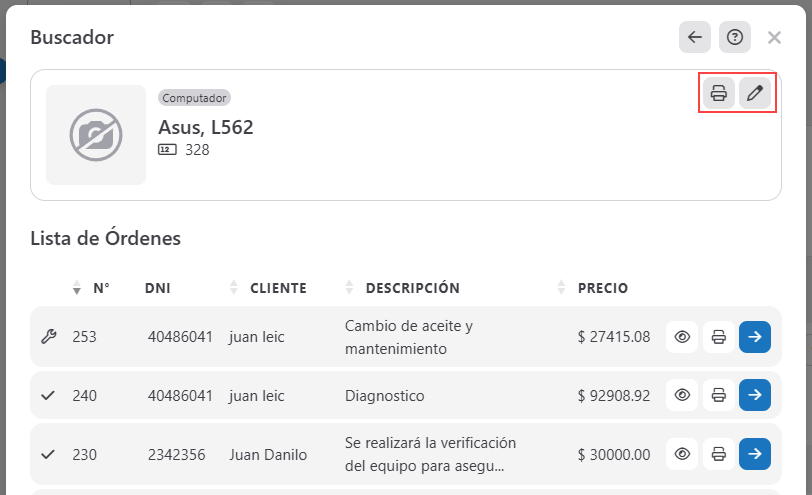View order 253 with the eye icon
The image size is (812, 495).
[x=683, y=337]
